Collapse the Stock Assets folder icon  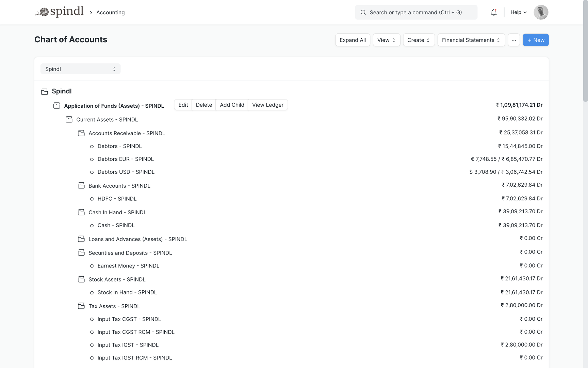pyautogui.click(x=81, y=279)
